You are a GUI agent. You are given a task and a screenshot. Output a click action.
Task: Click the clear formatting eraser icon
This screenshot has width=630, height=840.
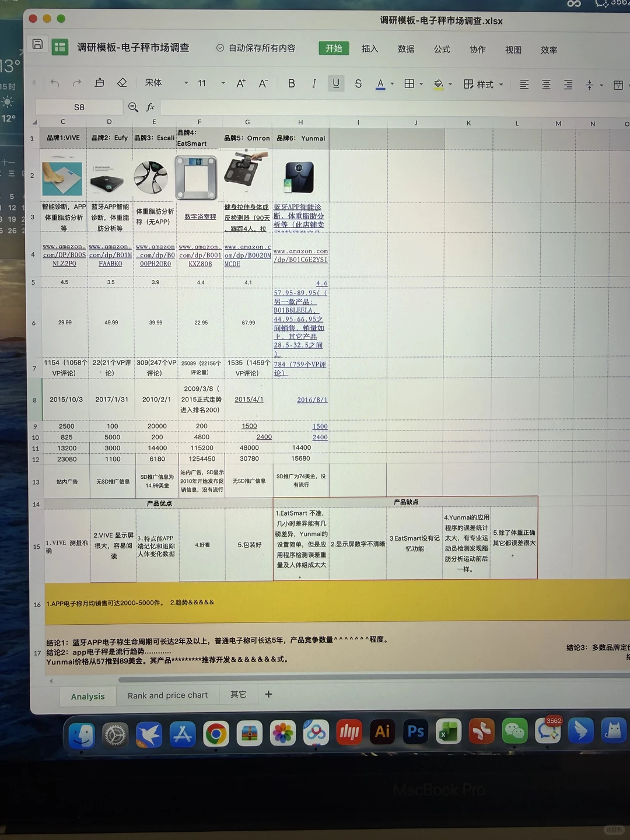[x=122, y=83]
